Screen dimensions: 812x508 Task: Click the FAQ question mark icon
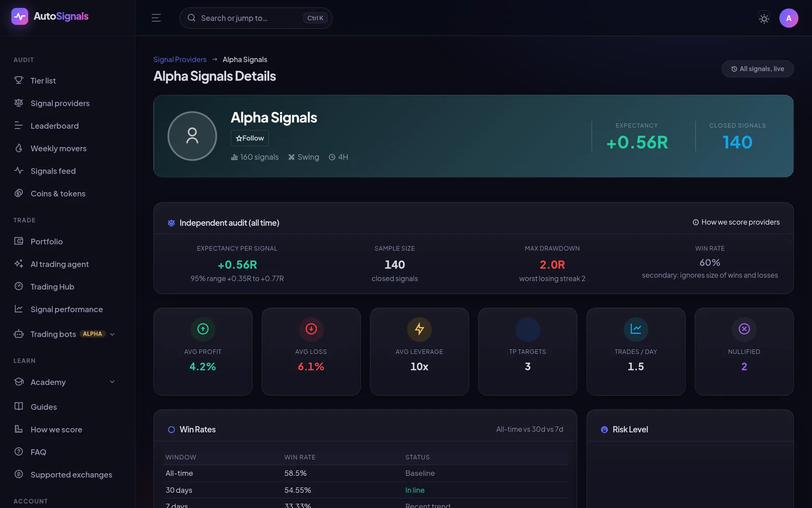[x=19, y=452]
